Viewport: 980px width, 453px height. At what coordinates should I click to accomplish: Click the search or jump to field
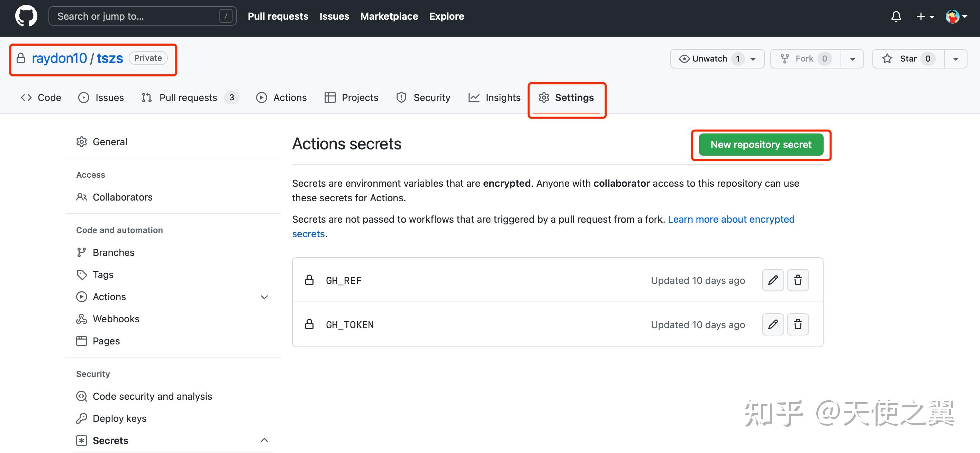[142, 16]
